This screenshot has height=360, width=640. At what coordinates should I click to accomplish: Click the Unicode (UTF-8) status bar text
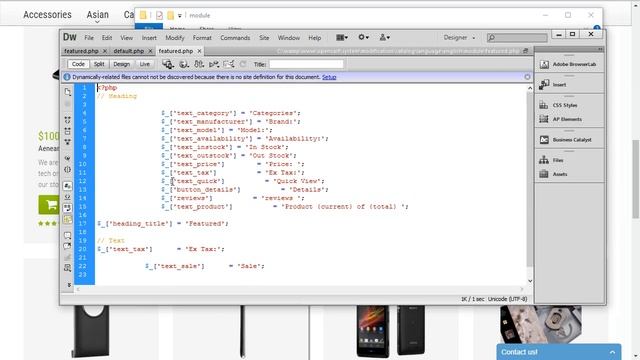tap(507, 299)
